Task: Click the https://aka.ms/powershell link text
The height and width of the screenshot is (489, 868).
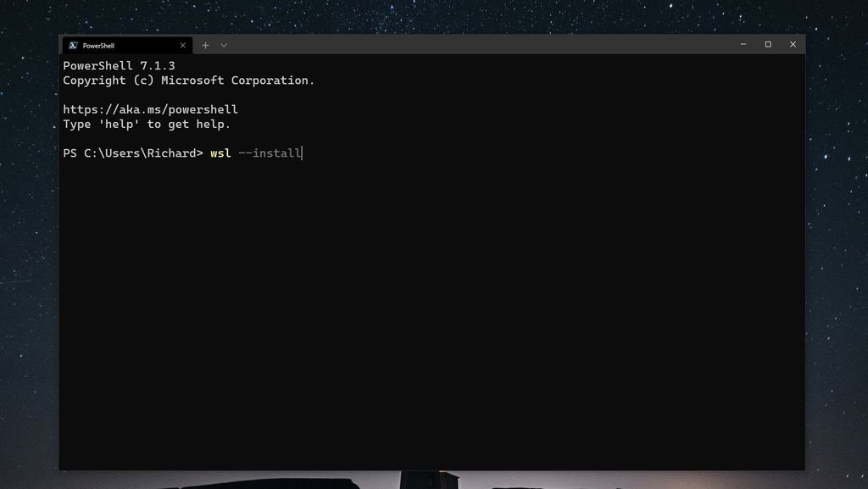Action: (x=151, y=109)
